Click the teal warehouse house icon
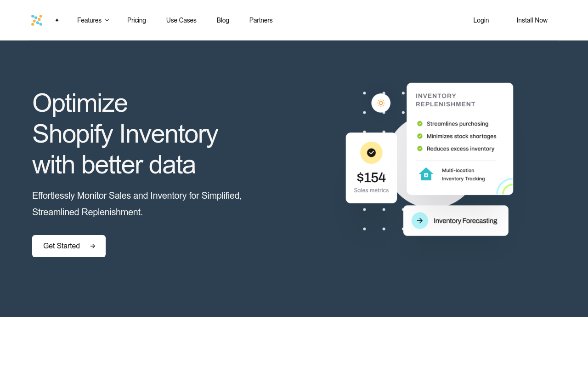The image size is (588, 368). tap(426, 174)
